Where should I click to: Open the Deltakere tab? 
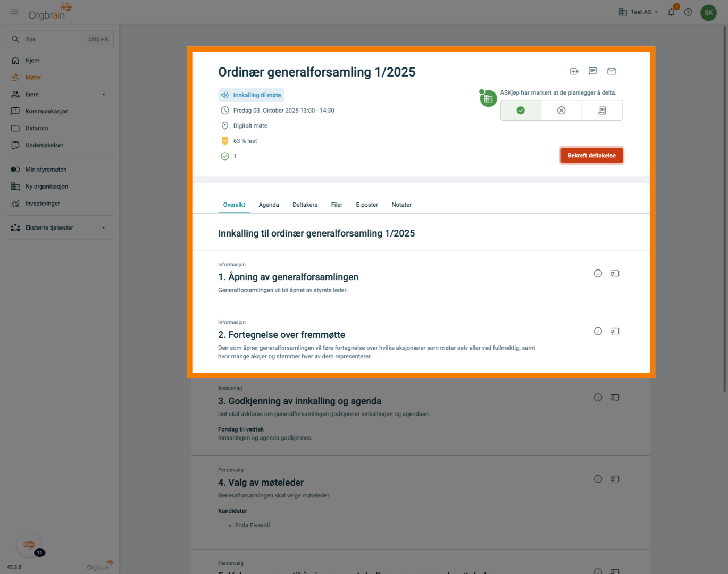click(x=305, y=205)
